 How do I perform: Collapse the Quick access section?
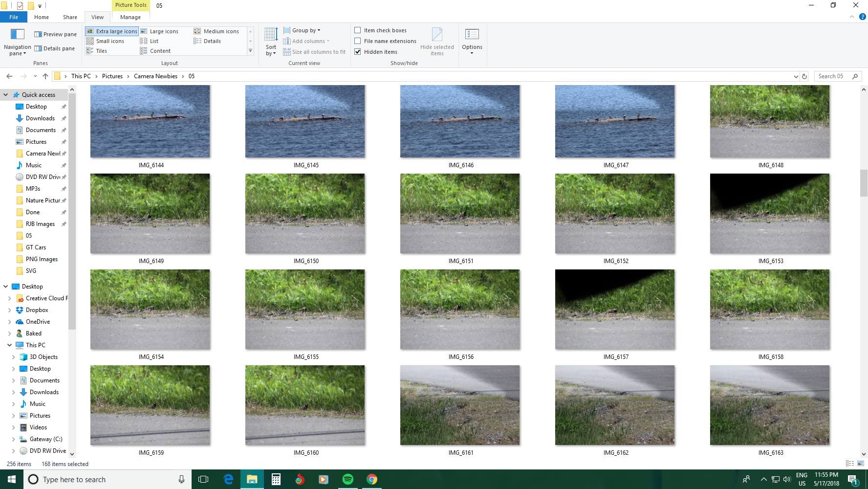point(5,95)
